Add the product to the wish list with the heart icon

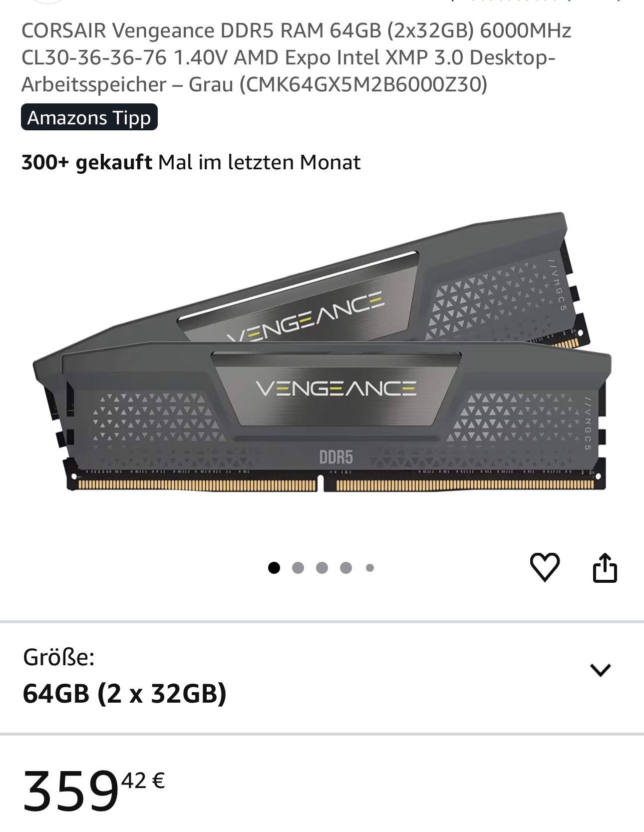[544, 567]
